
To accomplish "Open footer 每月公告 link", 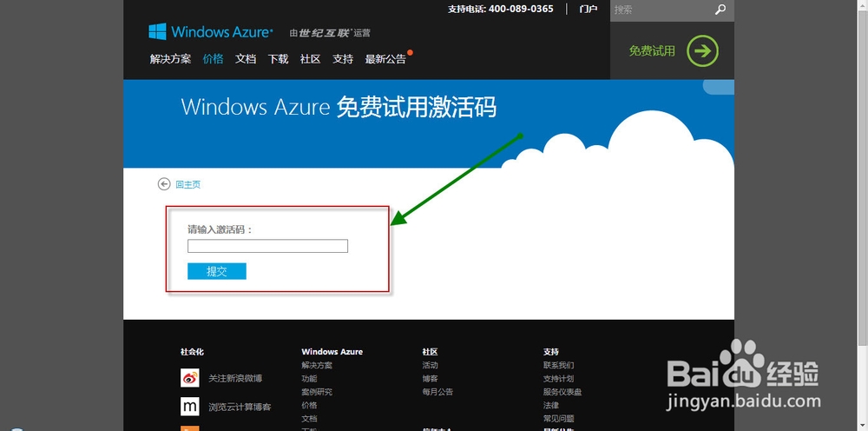I will click(437, 392).
